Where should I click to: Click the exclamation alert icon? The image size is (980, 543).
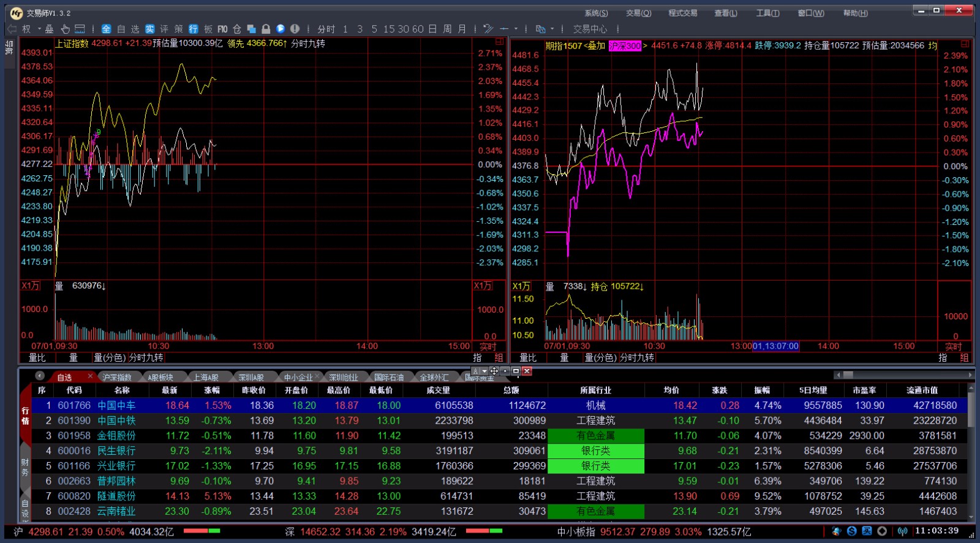click(295, 29)
